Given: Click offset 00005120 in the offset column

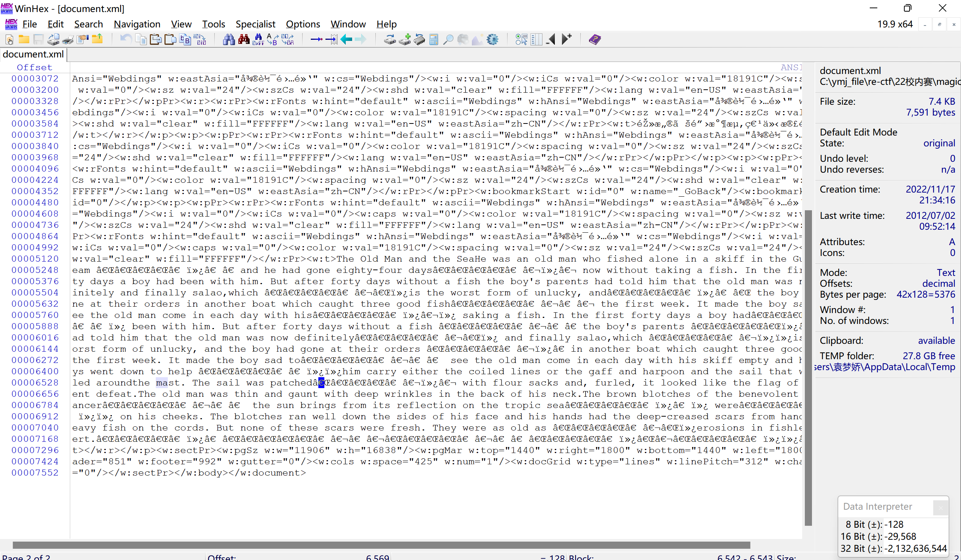Looking at the screenshot, I should pyautogui.click(x=35, y=259).
